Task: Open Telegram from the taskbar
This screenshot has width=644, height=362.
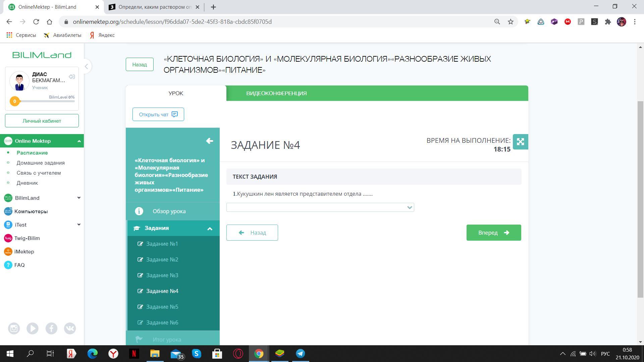Action: click(300, 354)
